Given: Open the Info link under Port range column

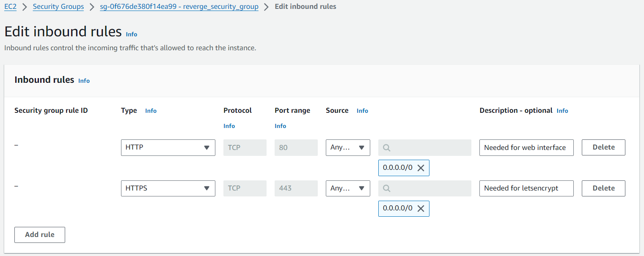Looking at the screenshot, I should 280,126.
